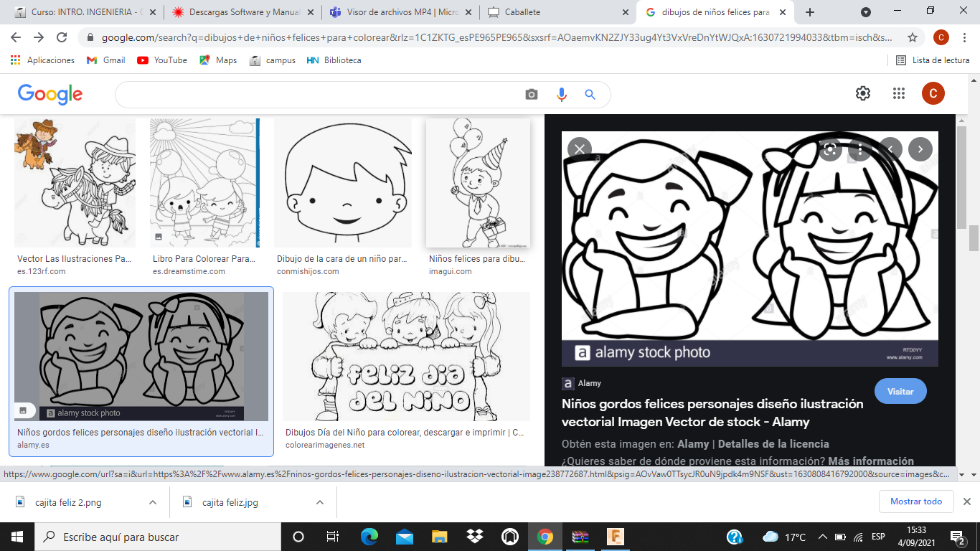This screenshot has width=980, height=551.
Task: Go back with the browser back arrow
Action: click(x=16, y=37)
